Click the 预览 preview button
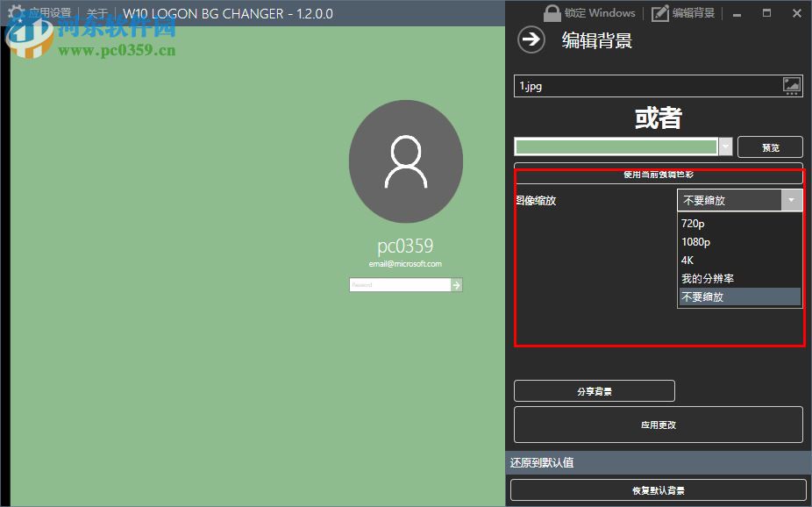 click(x=770, y=146)
